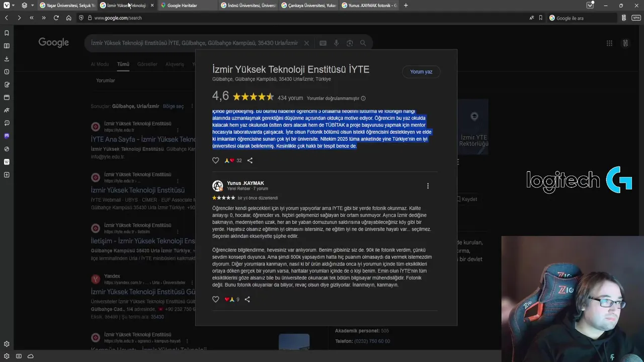Focus the Google ile ara search field
Image resolution: width=644 pixels, height=362 pixels.
click(582, 18)
